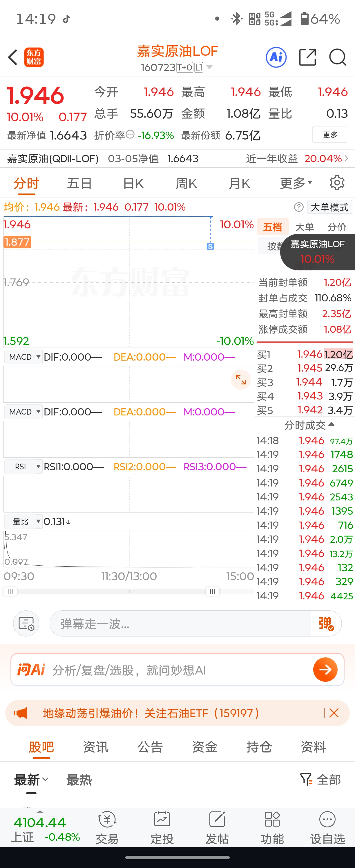The image size is (355, 868).
Task: Tap the orange arrow send button
Action: point(325,670)
